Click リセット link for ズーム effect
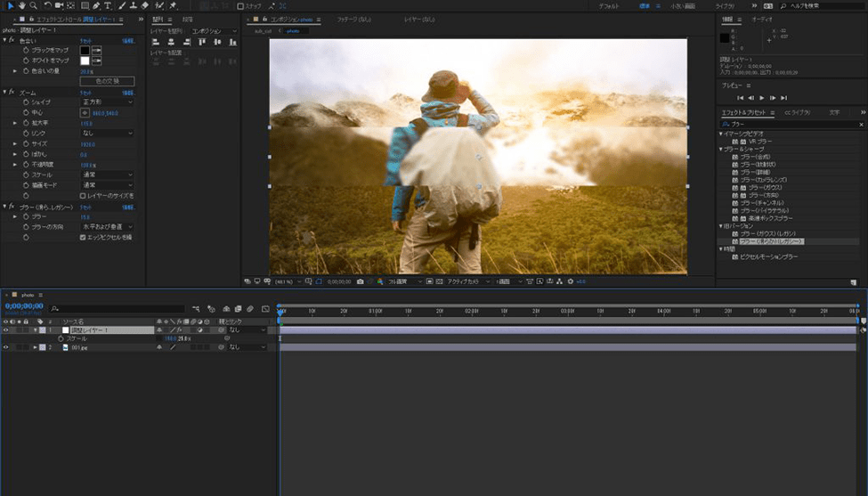 pyautogui.click(x=85, y=93)
